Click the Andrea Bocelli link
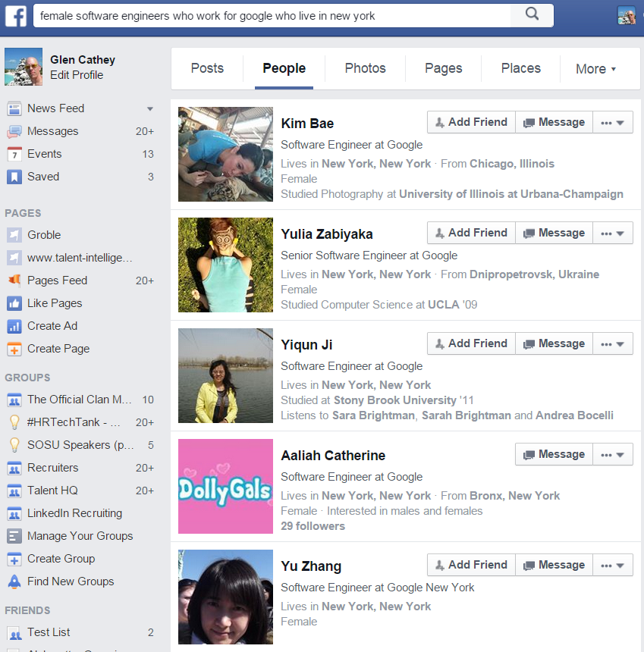The height and width of the screenshot is (652, 644). pyautogui.click(x=574, y=415)
